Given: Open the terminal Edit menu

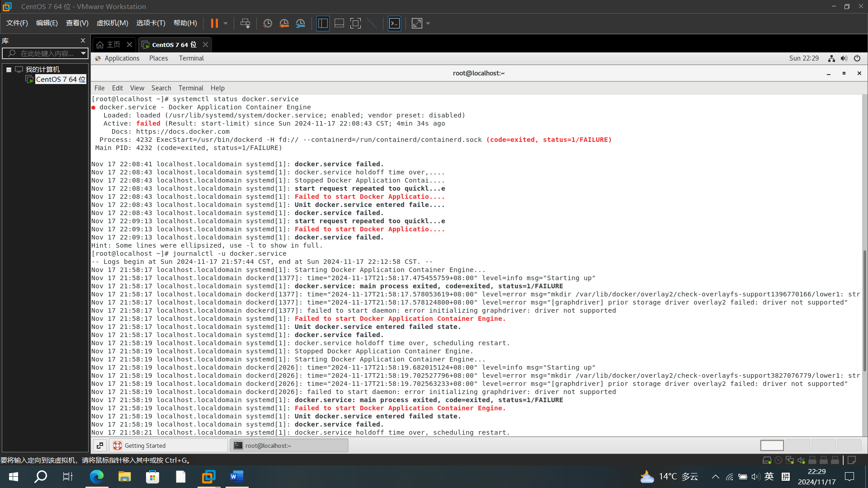Looking at the screenshot, I should click(x=118, y=88).
